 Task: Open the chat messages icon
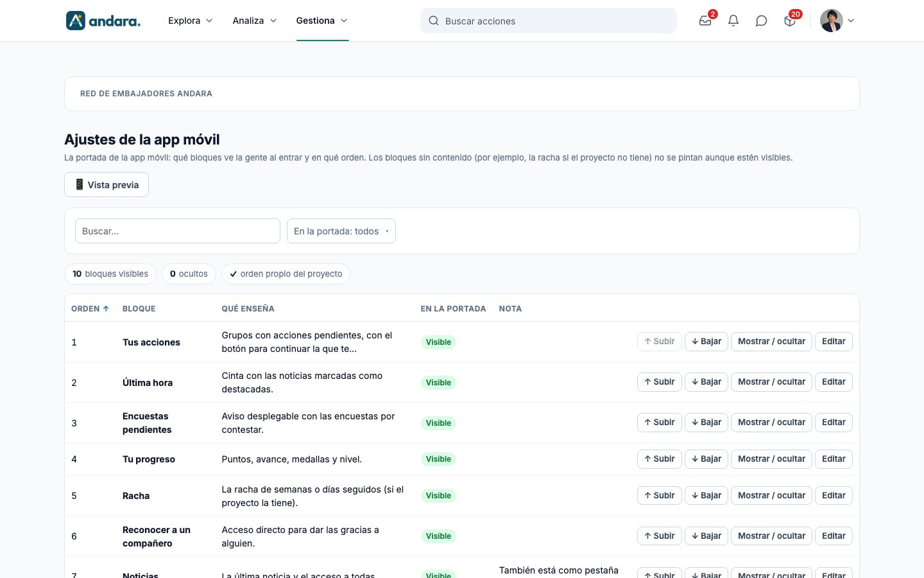click(x=762, y=21)
